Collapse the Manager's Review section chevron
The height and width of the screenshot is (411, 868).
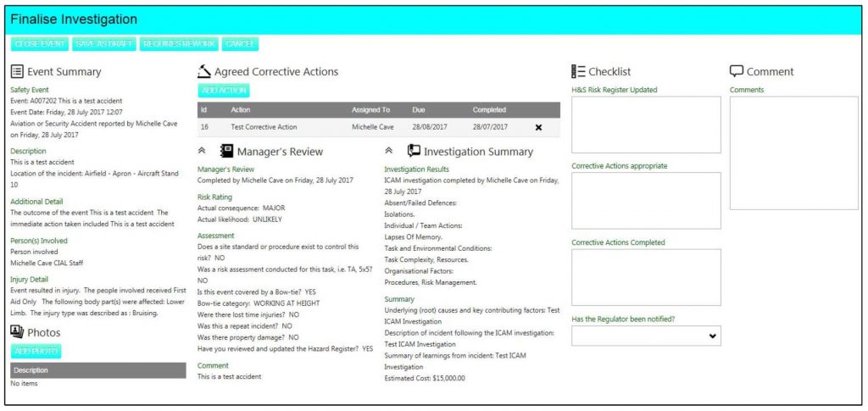click(x=202, y=151)
